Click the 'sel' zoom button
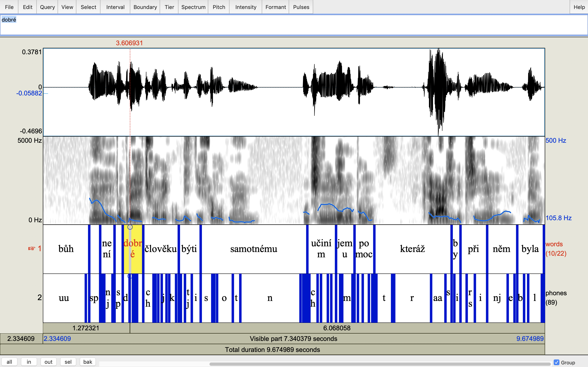Screen dimensions: 588x367 tap(68, 362)
